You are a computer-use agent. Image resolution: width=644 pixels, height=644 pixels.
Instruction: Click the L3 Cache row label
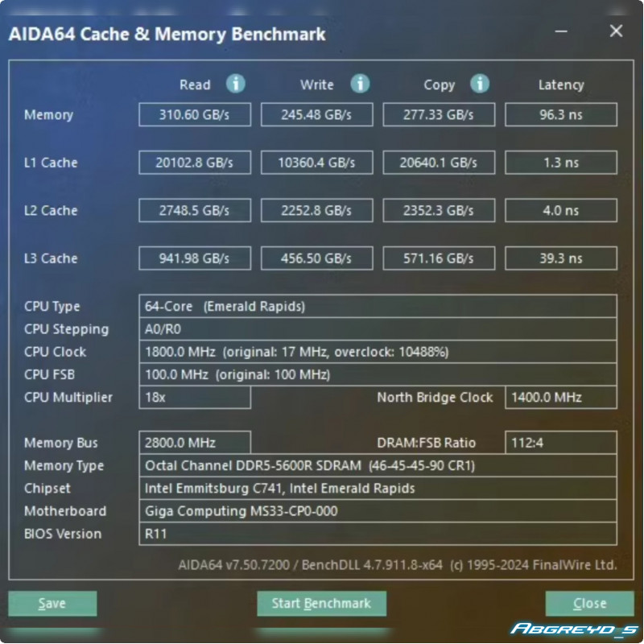pos(51,258)
